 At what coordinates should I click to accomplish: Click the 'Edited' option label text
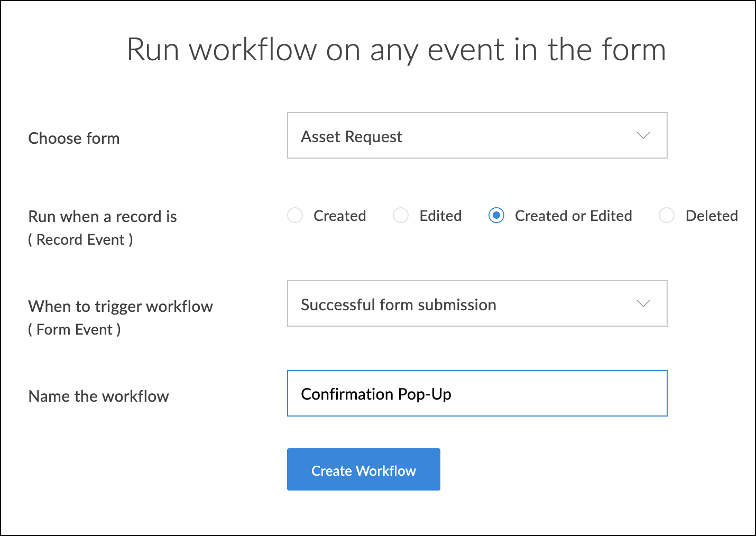440,216
